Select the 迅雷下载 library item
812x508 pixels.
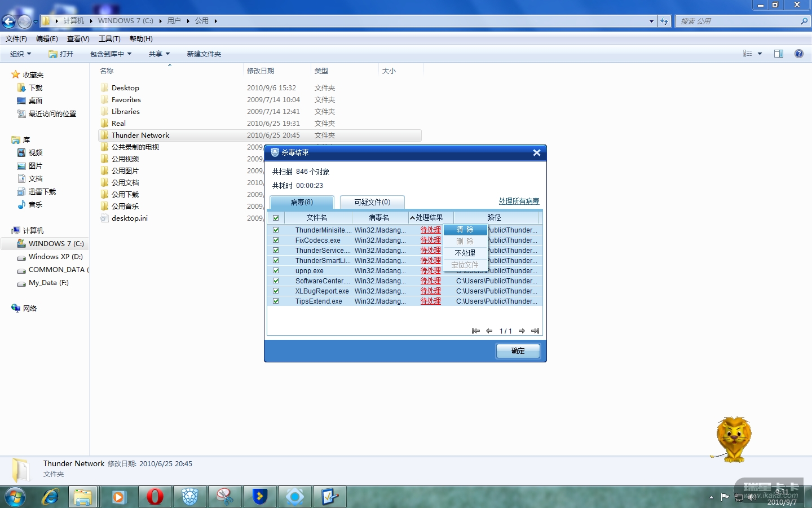[x=37, y=192]
